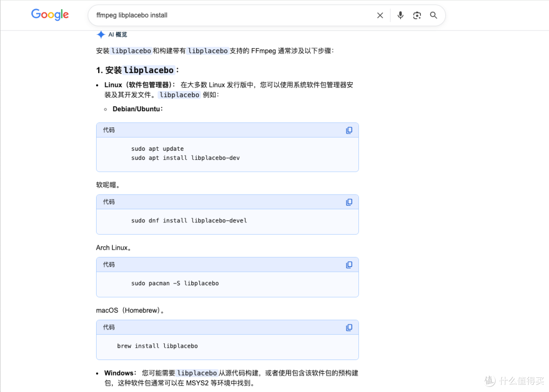Click the 'Debian/Ubuntu:' sub-bullet text
The image size is (549, 392).
point(138,109)
